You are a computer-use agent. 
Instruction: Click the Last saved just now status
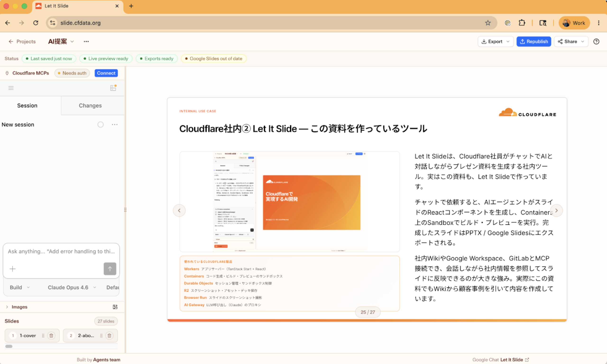[49, 59]
